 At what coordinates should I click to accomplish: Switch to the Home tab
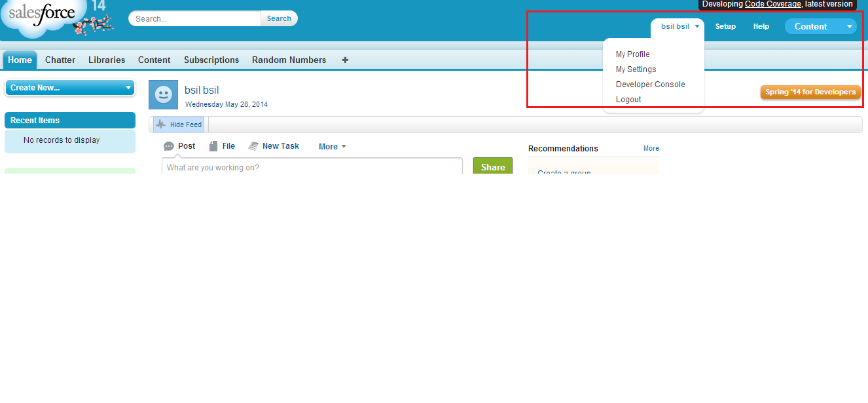tap(20, 60)
